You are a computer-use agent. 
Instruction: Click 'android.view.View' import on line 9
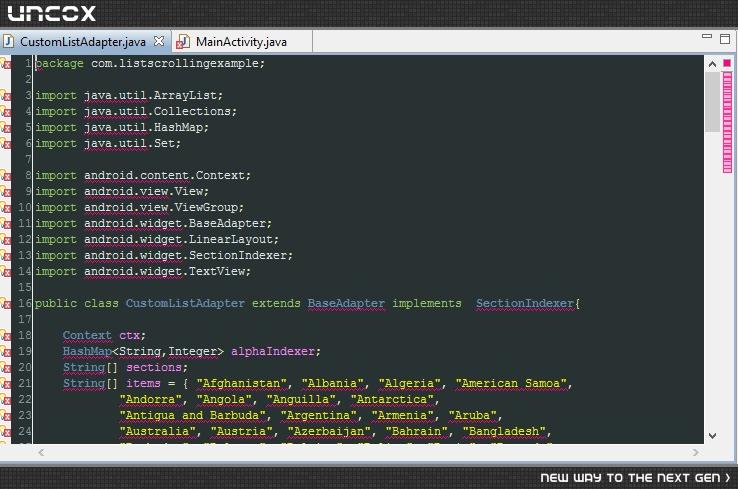click(x=144, y=192)
